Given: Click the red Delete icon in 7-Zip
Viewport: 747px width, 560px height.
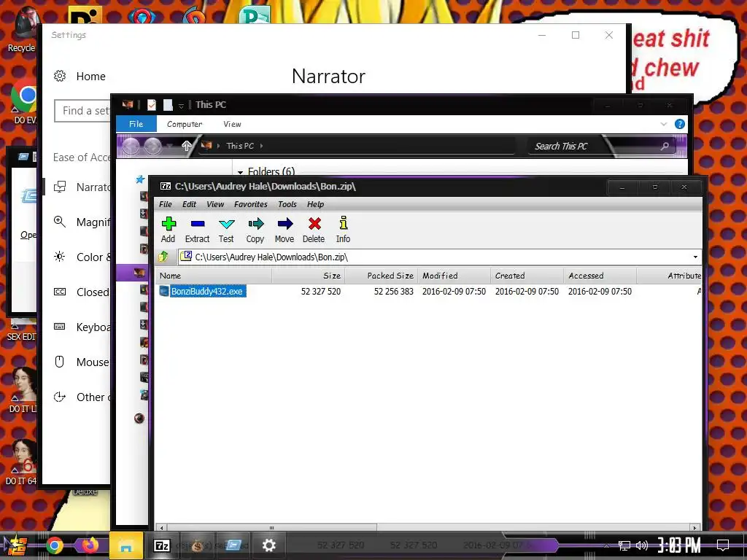Looking at the screenshot, I should pos(314,230).
